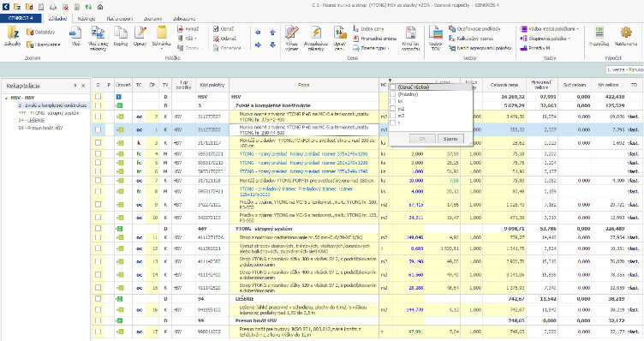Viewport: 644px width, 341px height.
Task: Click green refresh arrows in quick toolbar
Action: pyautogui.click(x=88, y=7)
